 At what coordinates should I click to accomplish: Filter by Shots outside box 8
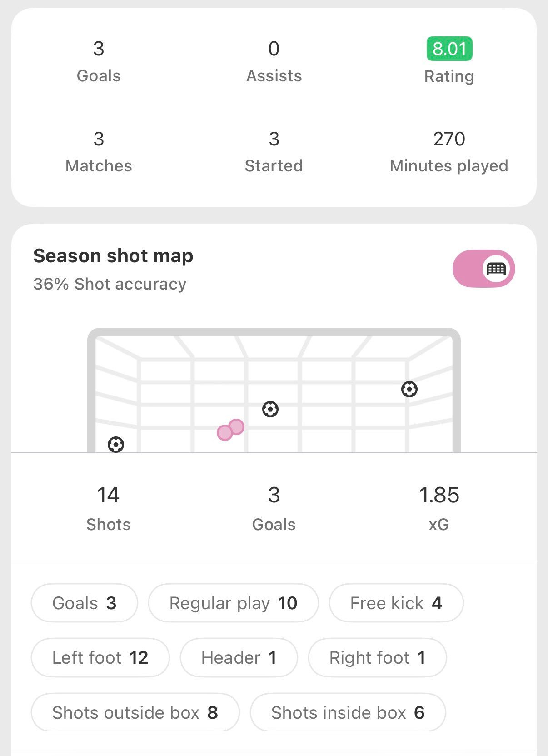click(x=135, y=712)
